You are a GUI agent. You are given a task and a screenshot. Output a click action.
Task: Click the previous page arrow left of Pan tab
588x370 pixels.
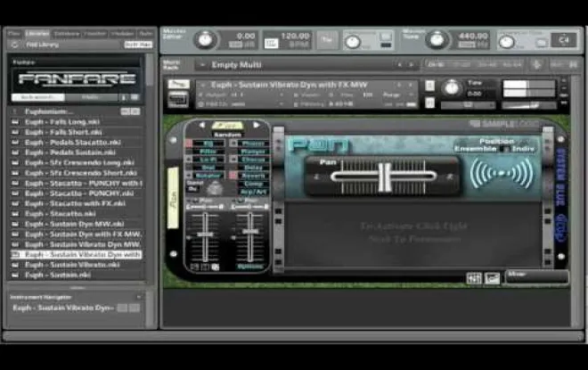point(201,125)
